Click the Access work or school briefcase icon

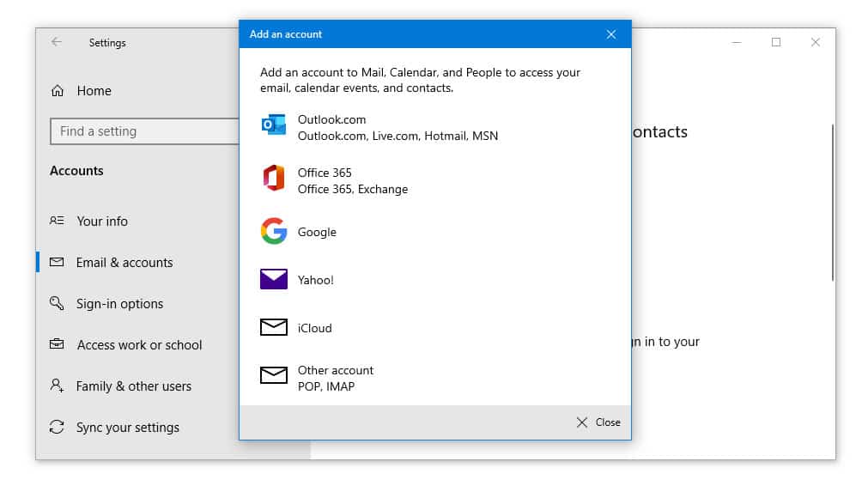(x=57, y=344)
